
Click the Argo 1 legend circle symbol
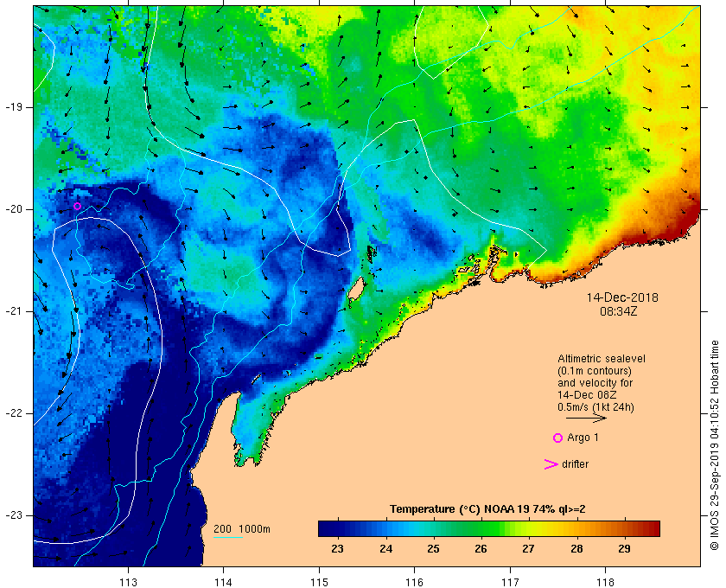pyautogui.click(x=558, y=438)
